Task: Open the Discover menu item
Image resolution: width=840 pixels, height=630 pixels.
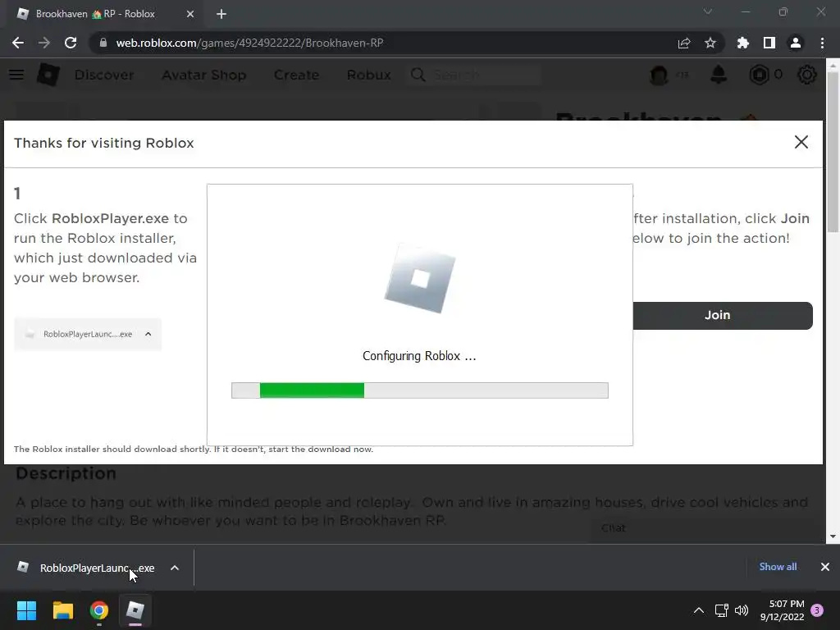Action: point(104,75)
